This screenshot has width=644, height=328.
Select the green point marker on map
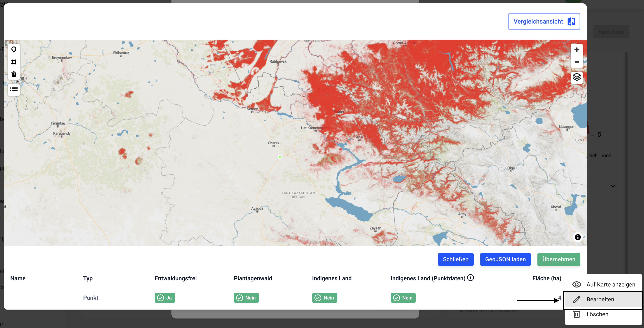tap(280, 157)
